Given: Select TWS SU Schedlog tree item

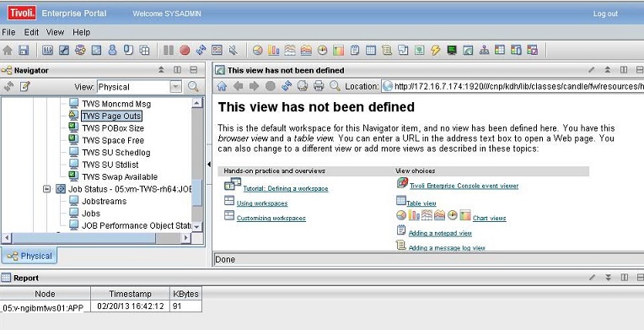Looking at the screenshot, I should pyautogui.click(x=116, y=152).
